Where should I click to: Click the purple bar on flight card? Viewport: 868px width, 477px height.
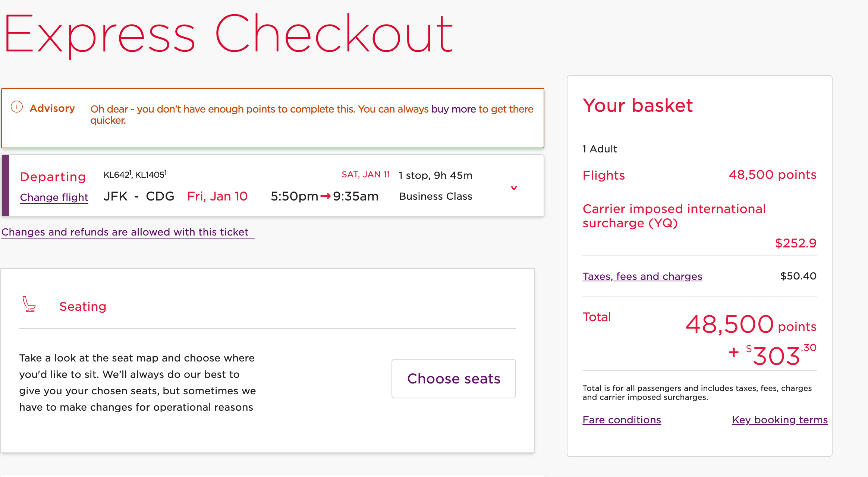[x=5, y=186]
